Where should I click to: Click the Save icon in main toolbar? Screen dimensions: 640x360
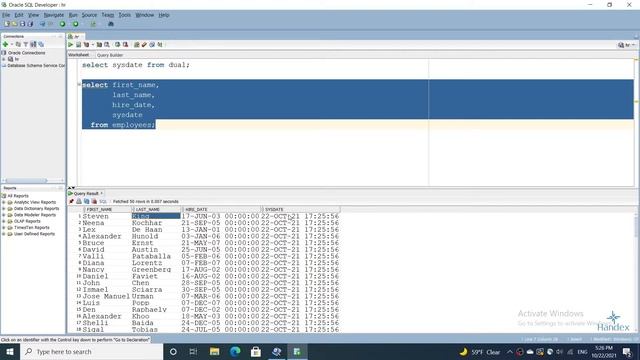(22, 24)
